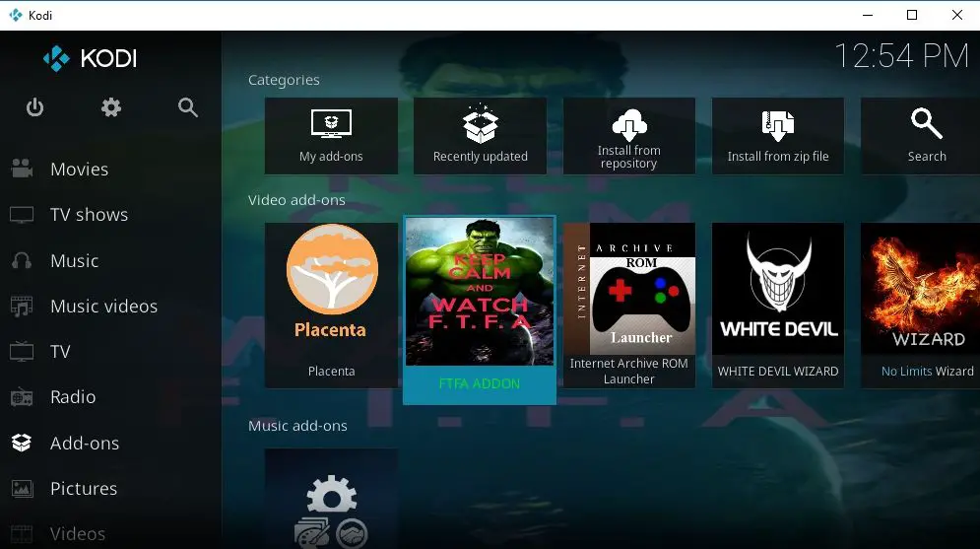The height and width of the screenshot is (549, 980).
Task: Open the WHITE DEVIL WIZARD add-on
Action: click(778, 306)
